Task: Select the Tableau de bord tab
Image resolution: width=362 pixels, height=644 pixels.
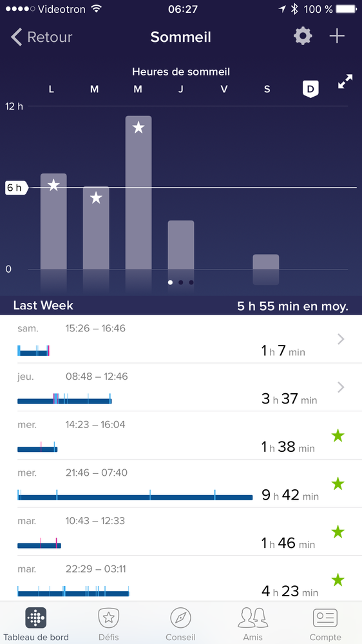Action: [x=35, y=624]
